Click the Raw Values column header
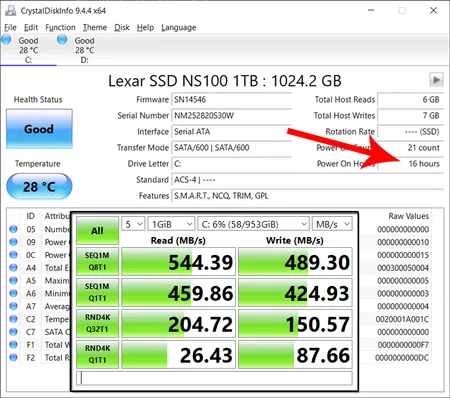450x398 pixels. click(x=409, y=216)
